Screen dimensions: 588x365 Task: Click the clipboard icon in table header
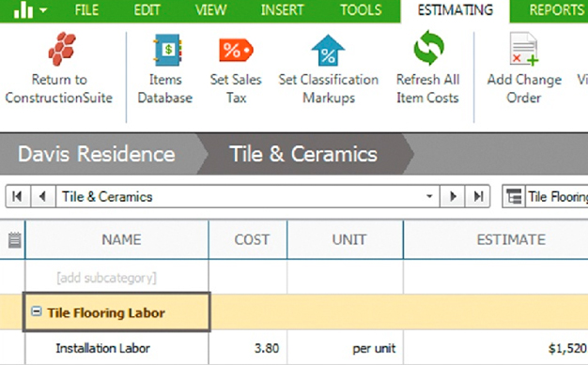(x=15, y=240)
